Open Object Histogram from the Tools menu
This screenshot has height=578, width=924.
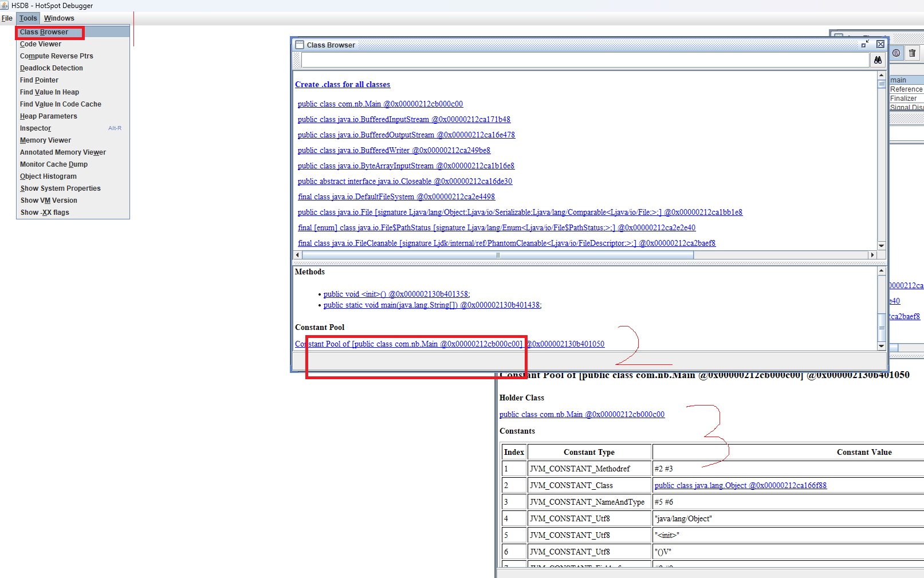click(73, 176)
